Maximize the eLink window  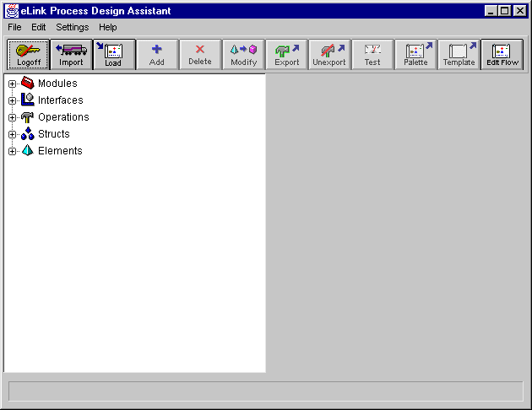pyautogui.click(x=504, y=11)
